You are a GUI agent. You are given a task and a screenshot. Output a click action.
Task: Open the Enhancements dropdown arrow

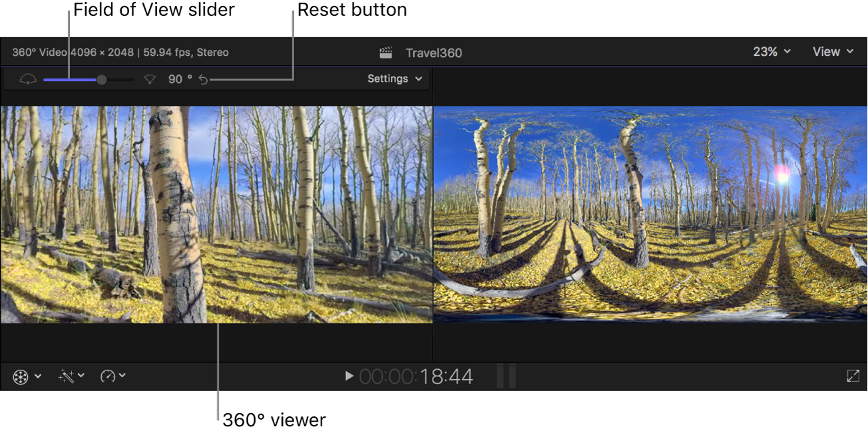point(81,376)
